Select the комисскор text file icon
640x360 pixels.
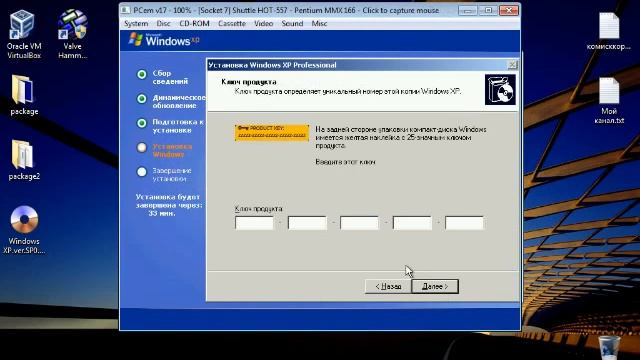click(x=609, y=31)
